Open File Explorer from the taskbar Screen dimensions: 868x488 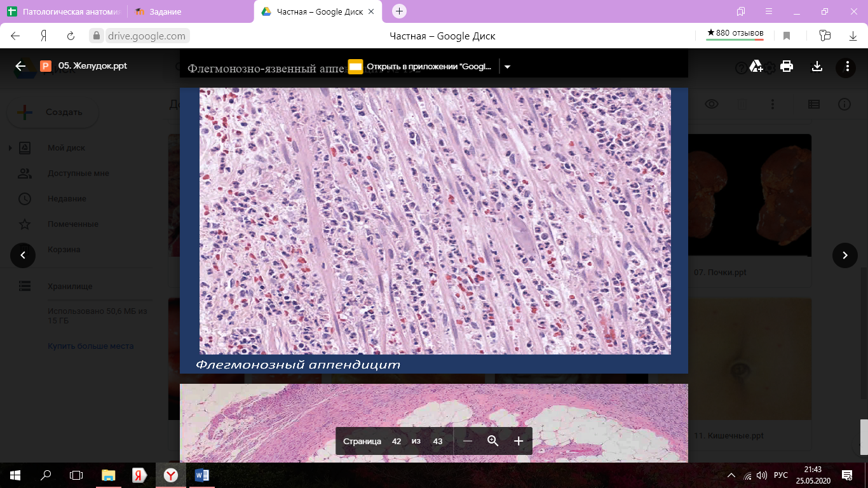(x=109, y=475)
